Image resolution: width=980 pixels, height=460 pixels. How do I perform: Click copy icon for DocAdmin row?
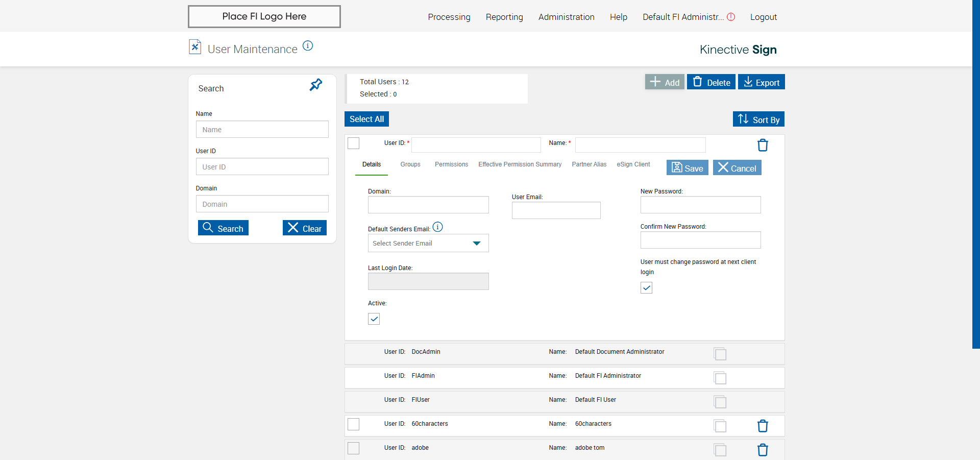(x=720, y=354)
